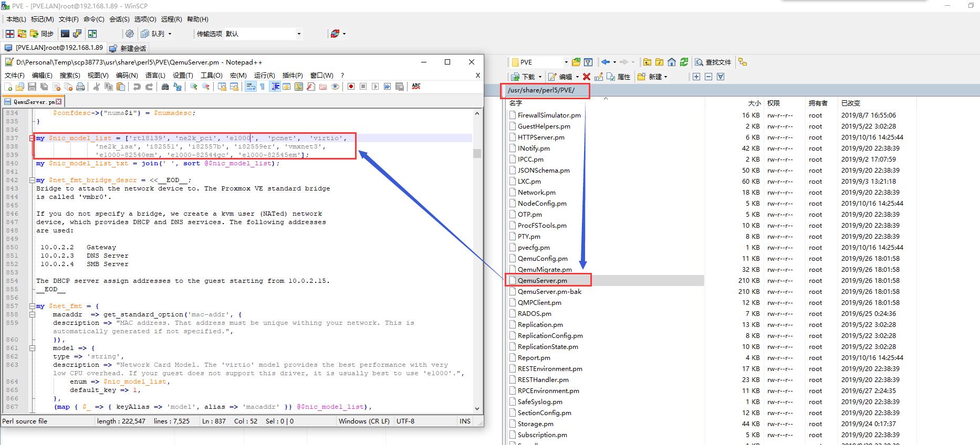
Task: Click the 查找文件 find files button
Action: (713, 62)
